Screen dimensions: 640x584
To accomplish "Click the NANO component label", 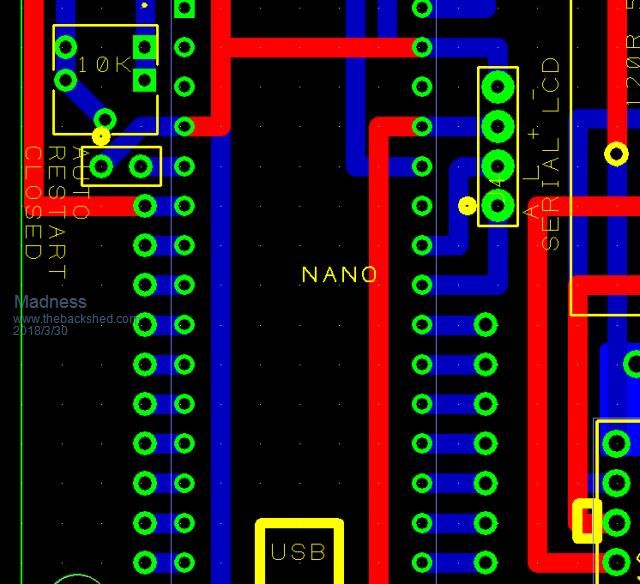I will click(340, 274).
